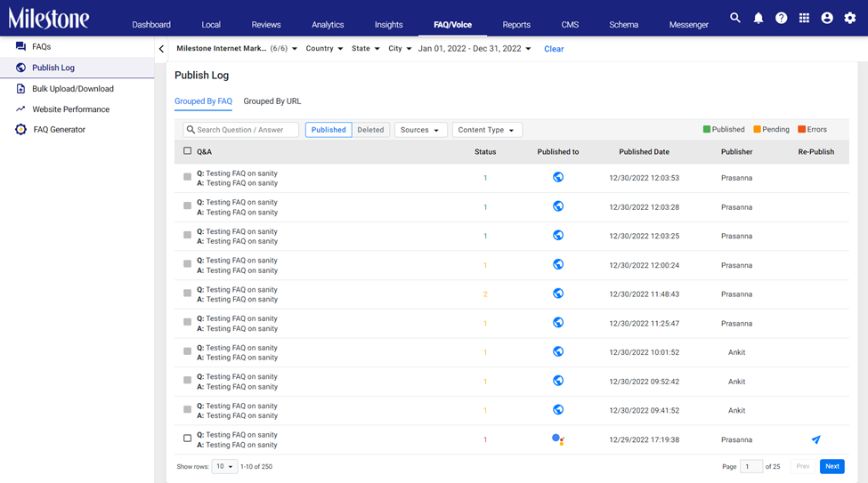Open Schema top navigation item
This screenshot has width=868, height=483.
(x=623, y=24)
